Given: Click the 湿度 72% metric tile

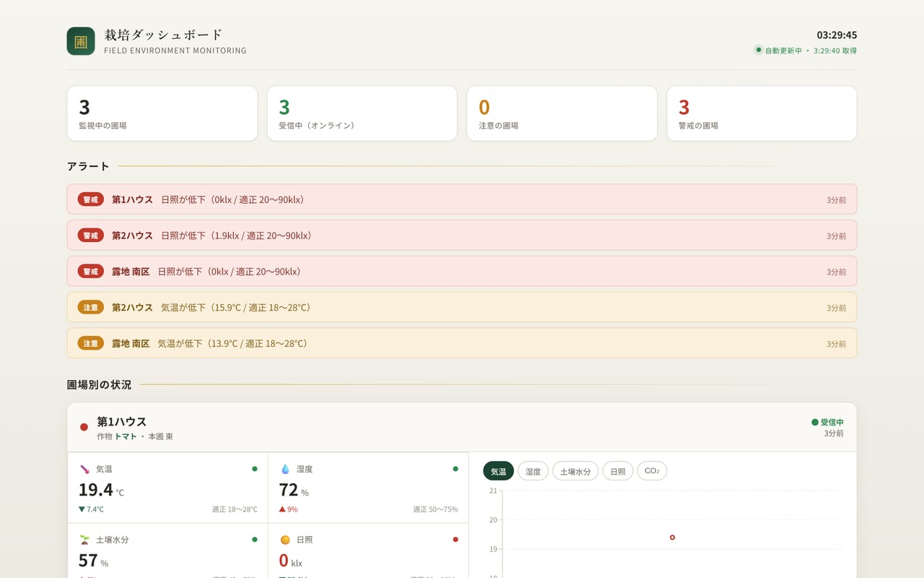Looking at the screenshot, I should coord(368,488).
